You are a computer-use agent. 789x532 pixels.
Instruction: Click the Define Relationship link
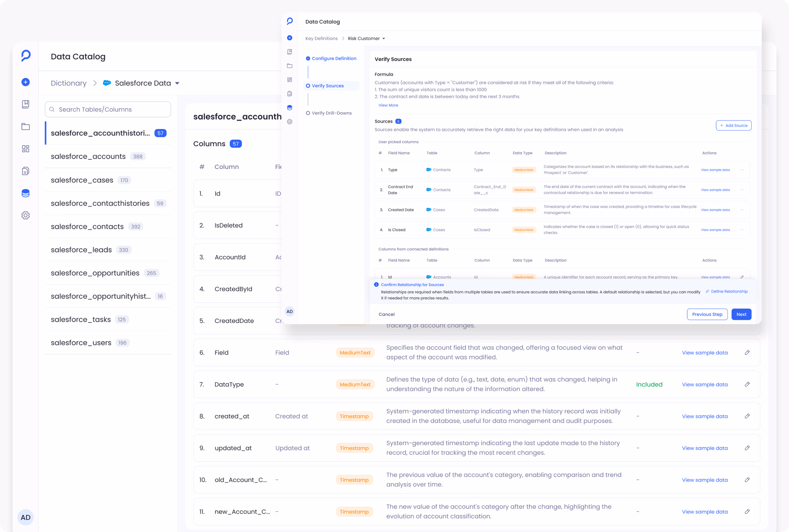[x=727, y=291]
